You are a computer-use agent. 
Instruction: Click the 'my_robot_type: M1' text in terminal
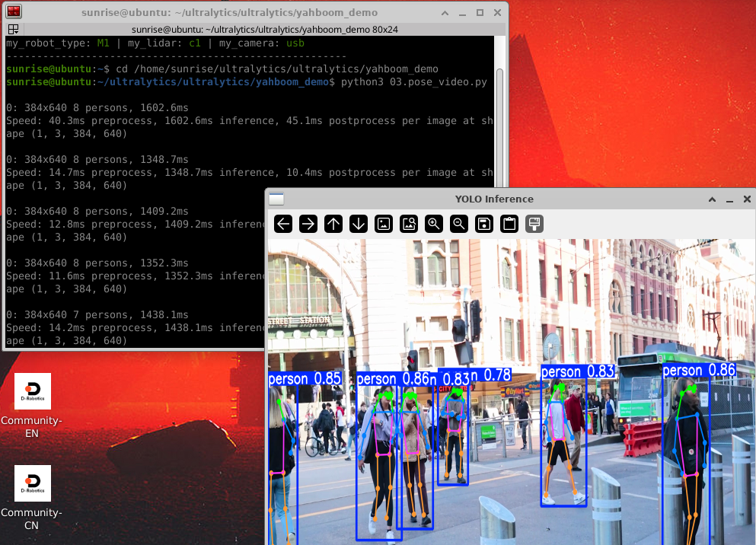[58, 43]
